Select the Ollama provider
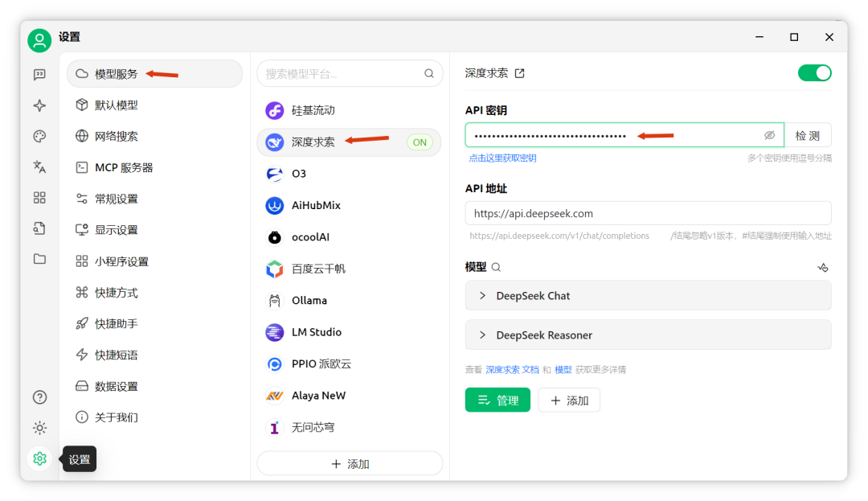Screen dimensions: 868x501 click(x=350, y=301)
